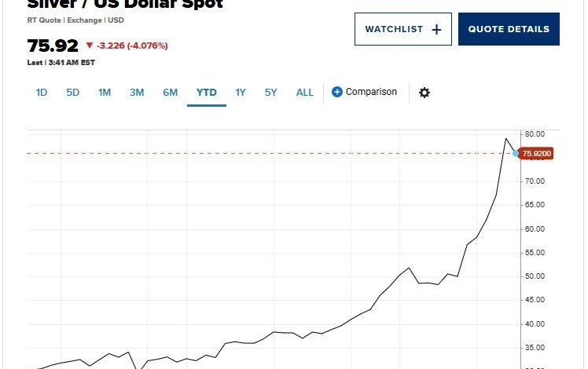The width and height of the screenshot is (588, 369).
Task: Switch chart to 5Y range
Action: tap(271, 93)
